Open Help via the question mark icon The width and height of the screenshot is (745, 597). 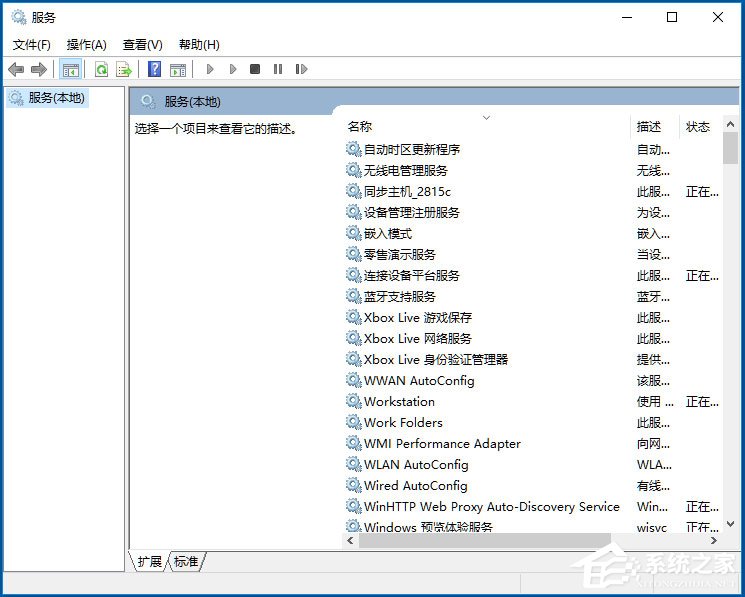coord(154,69)
